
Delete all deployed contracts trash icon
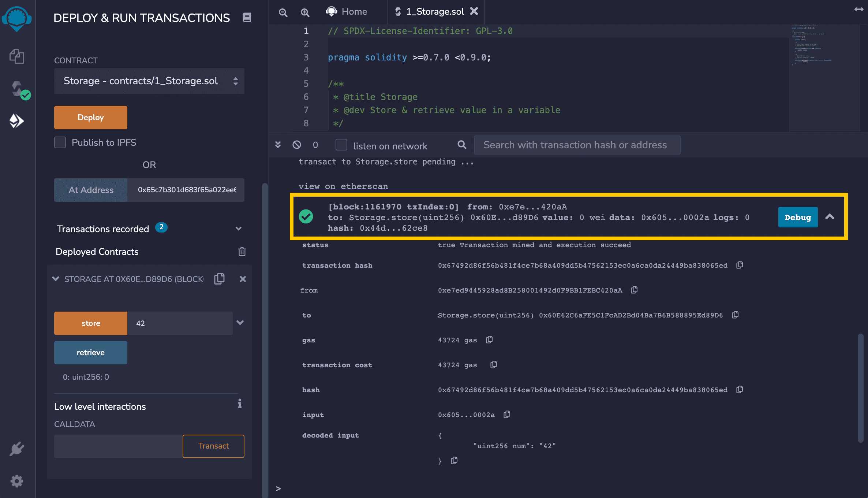[x=242, y=252]
